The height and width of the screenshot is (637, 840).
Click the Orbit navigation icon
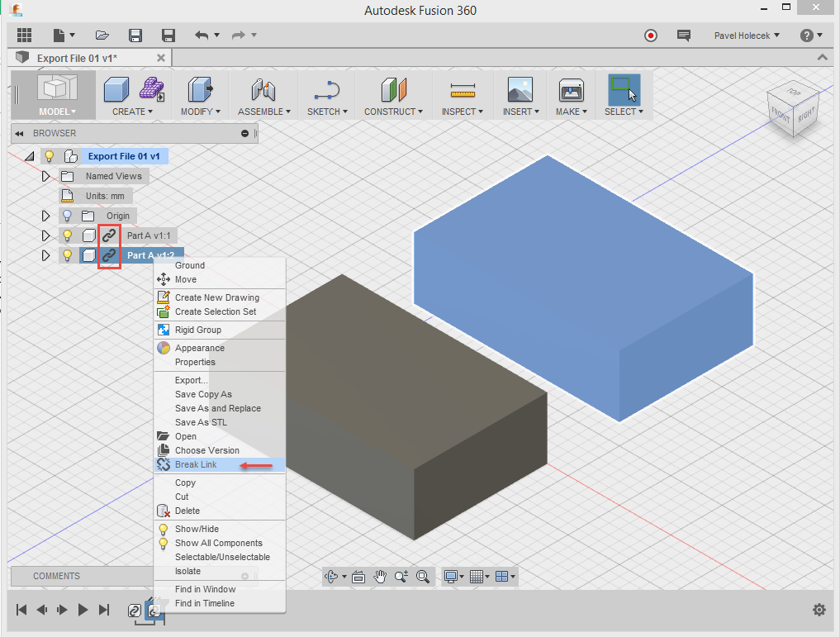click(331, 577)
